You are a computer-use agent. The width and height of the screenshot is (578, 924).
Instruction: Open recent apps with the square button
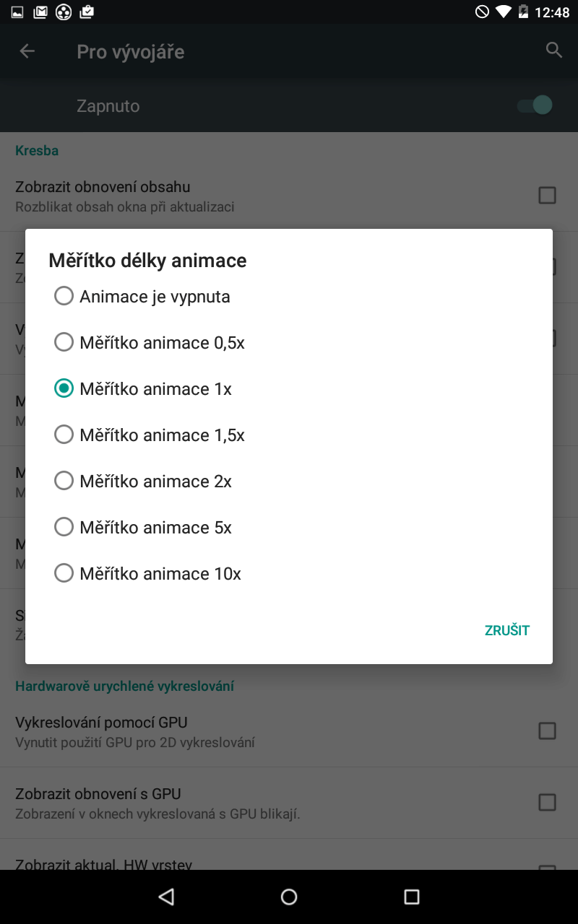[x=412, y=897]
